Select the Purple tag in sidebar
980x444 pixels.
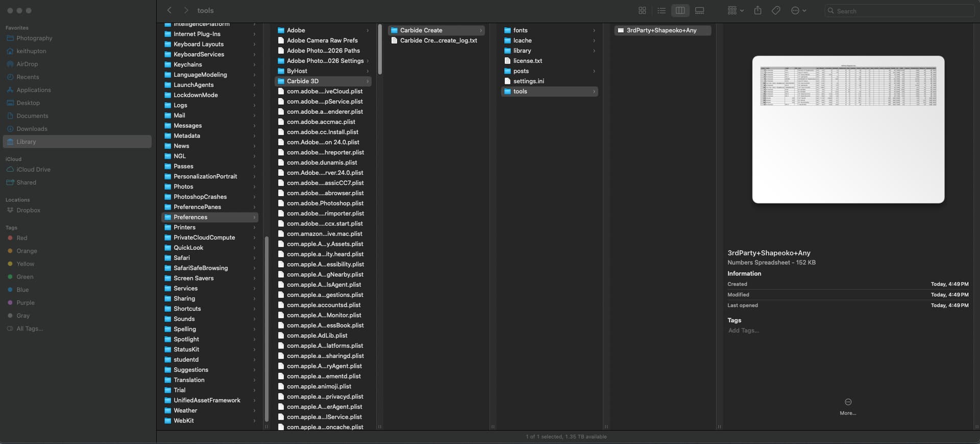tap(25, 303)
